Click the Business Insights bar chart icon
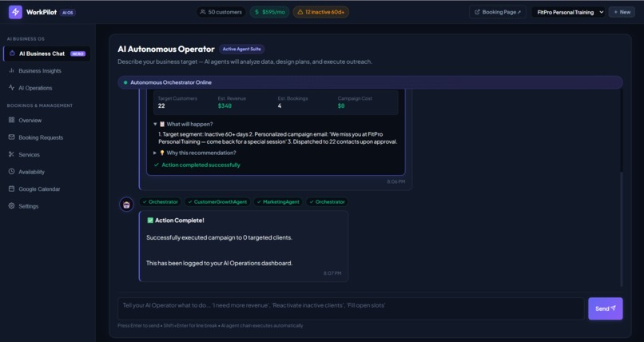This screenshot has height=342, width=644. [11, 70]
